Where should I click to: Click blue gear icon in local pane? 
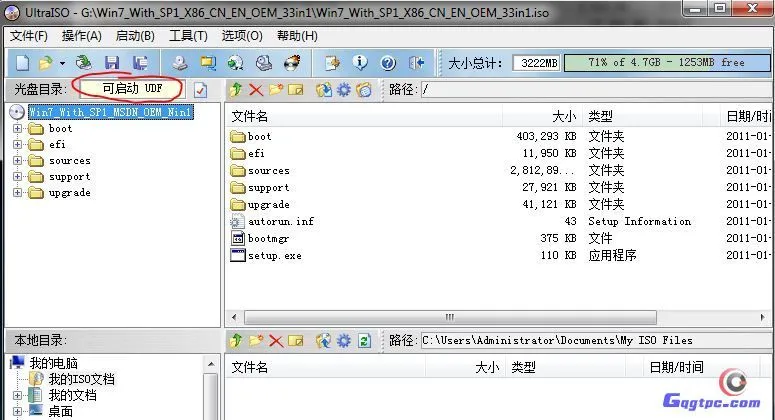tap(344, 340)
